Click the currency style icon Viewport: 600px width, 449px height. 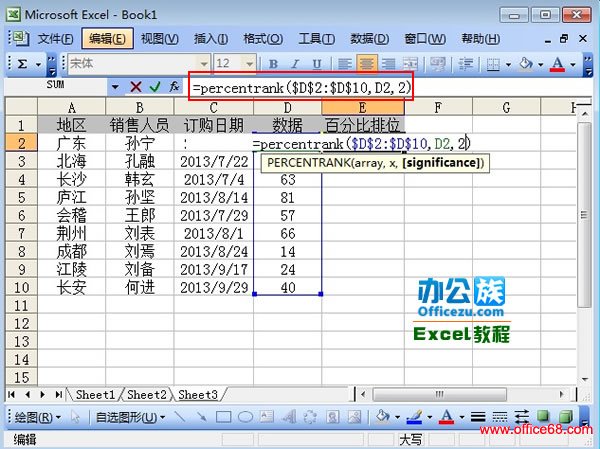[438, 64]
